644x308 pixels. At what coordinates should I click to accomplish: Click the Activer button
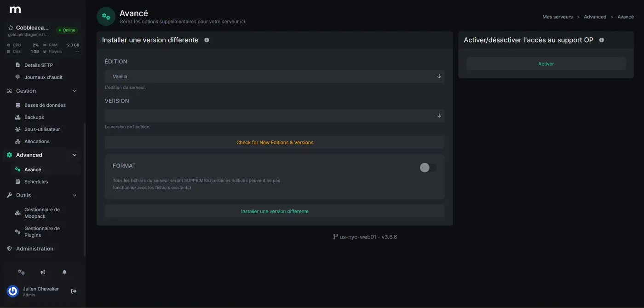(x=546, y=64)
